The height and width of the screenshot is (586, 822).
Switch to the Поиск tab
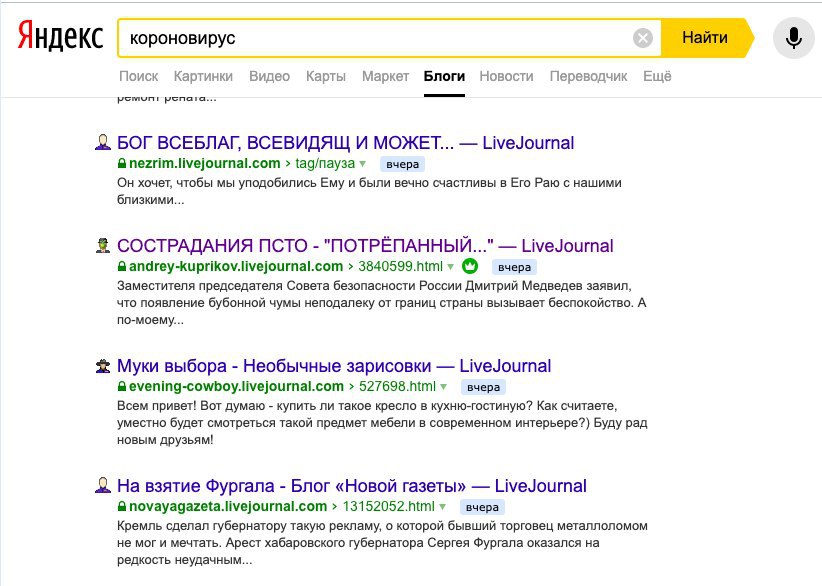[x=138, y=76]
